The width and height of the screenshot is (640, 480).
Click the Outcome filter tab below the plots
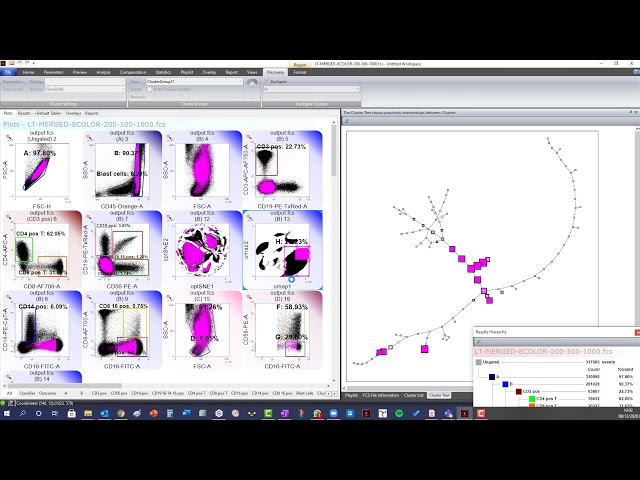click(47, 393)
